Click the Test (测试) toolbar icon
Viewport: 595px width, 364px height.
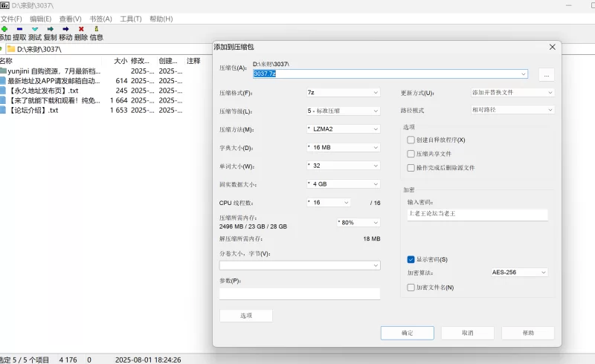pos(35,29)
